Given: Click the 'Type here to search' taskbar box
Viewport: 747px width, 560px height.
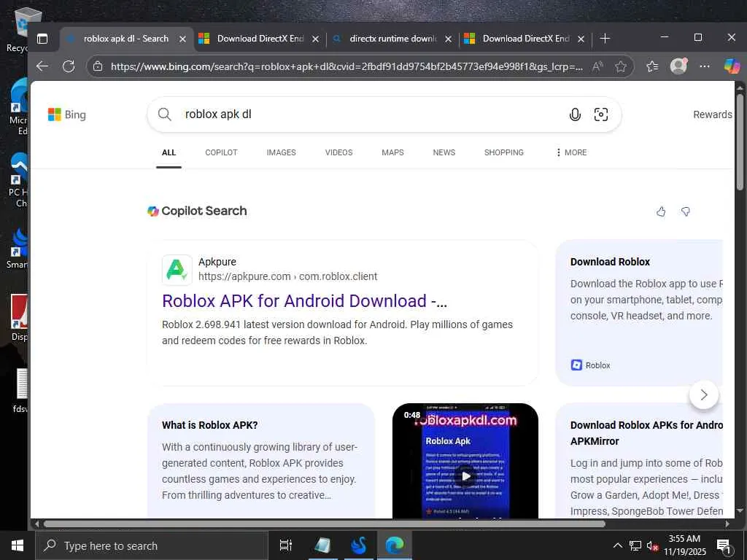Looking at the screenshot, I should (152, 545).
